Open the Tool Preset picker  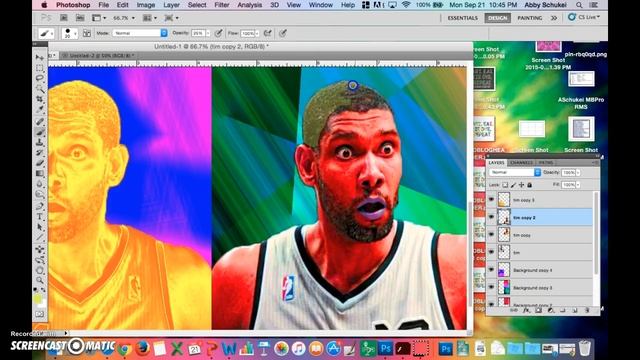point(46,33)
